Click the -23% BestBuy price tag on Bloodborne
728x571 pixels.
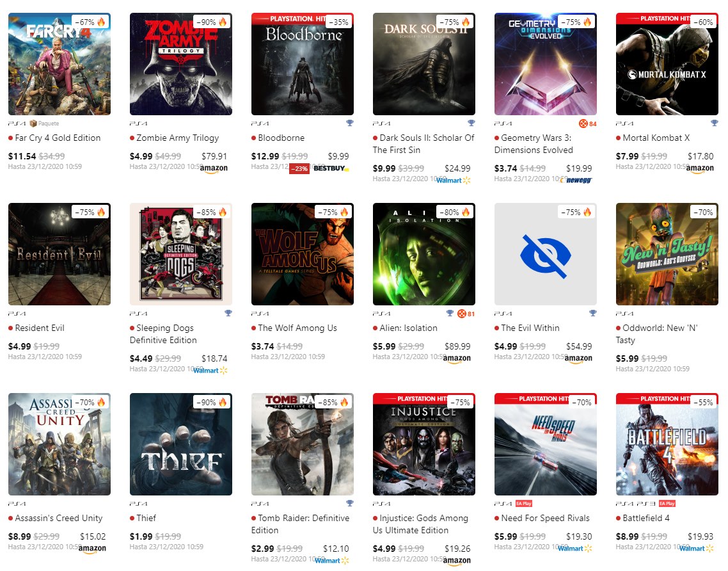click(299, 168)
